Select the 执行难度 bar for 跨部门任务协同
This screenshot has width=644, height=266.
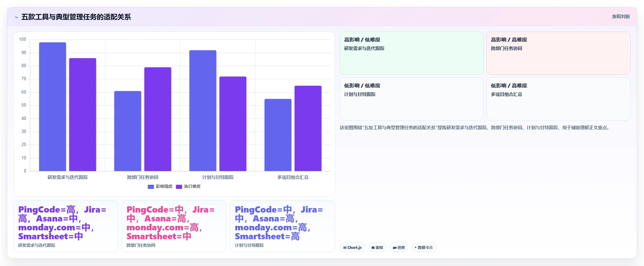(158, 119)
